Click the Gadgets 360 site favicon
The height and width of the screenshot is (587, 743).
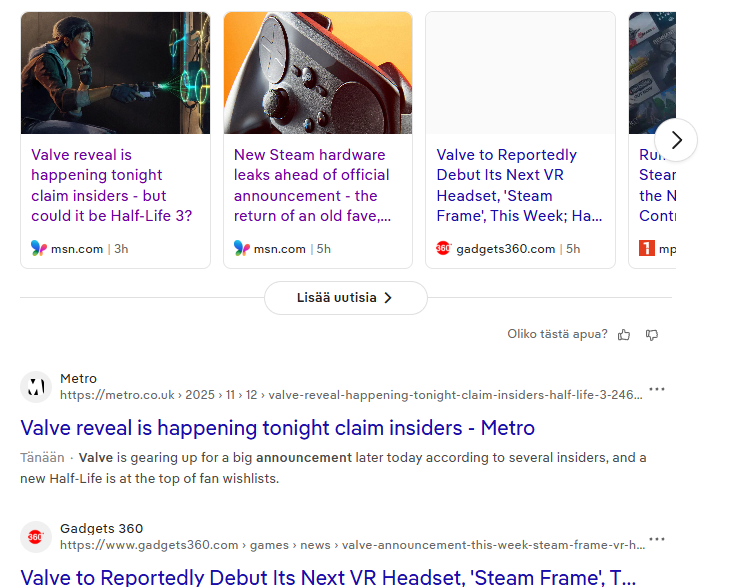point(36,537)
